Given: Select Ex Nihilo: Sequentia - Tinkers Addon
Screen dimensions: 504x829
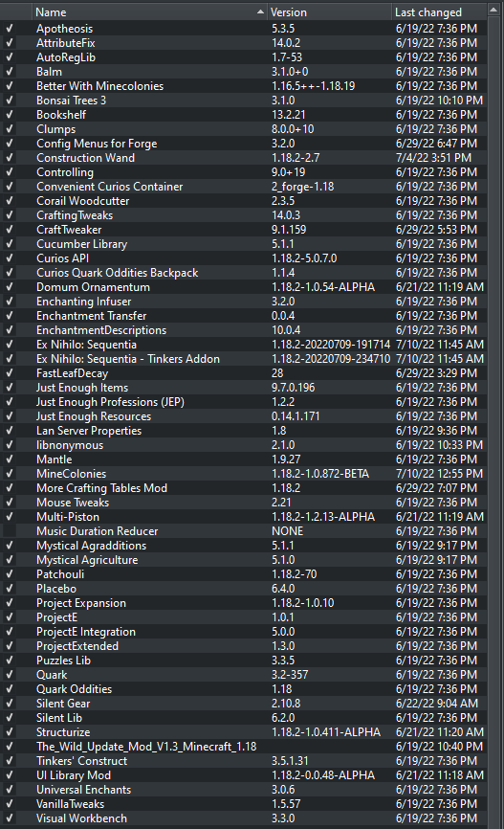Looking at the screenshot, I should (x=243, y=359).
